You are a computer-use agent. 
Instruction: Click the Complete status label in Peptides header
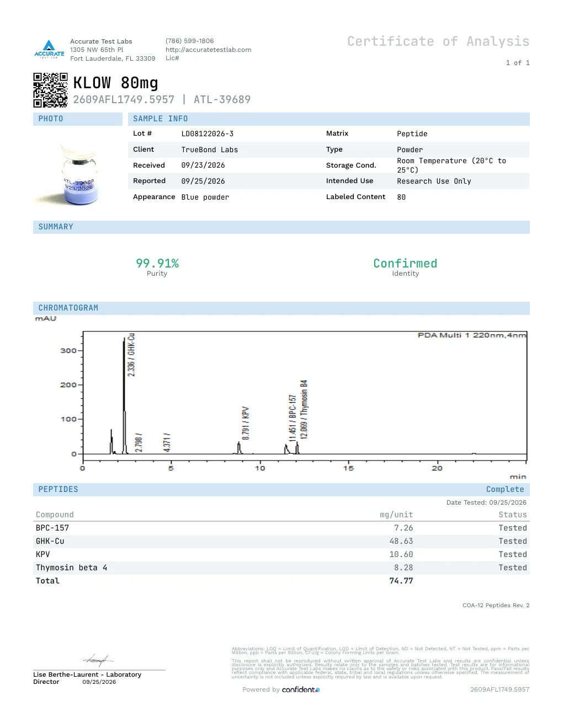point(505,489)
